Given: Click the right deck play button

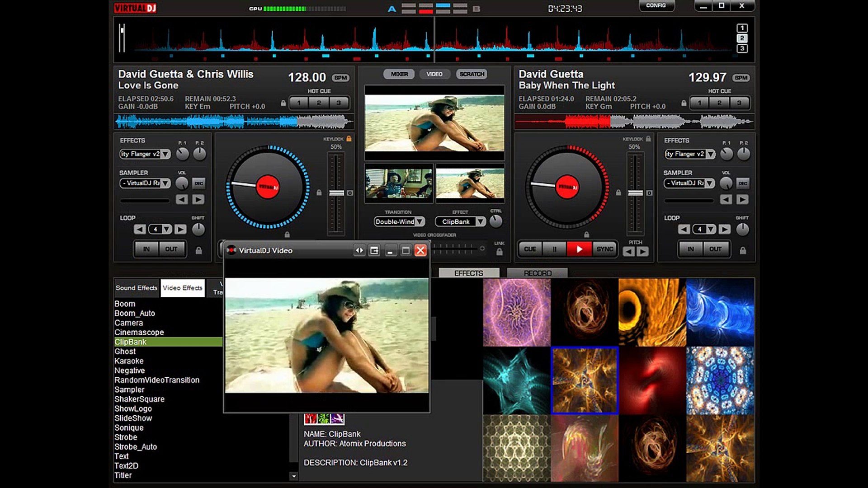Looking at the screenshot, I should [579, 249].
